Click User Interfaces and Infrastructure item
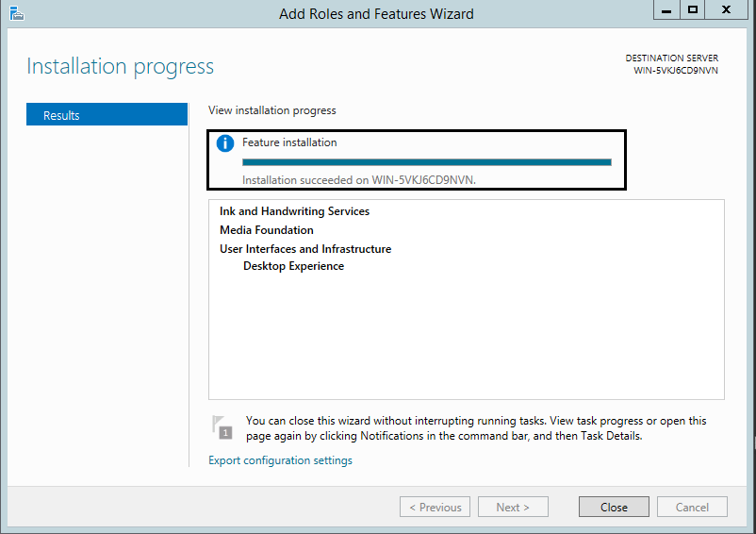The image size is (756, 534). [305, 249]
